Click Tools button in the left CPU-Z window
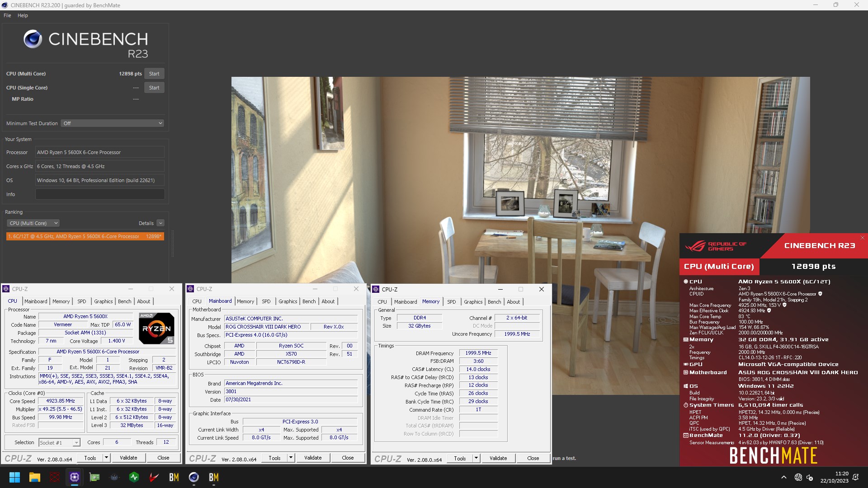The height and width of the screenshot is (488, 868). (x=90, y=458)
